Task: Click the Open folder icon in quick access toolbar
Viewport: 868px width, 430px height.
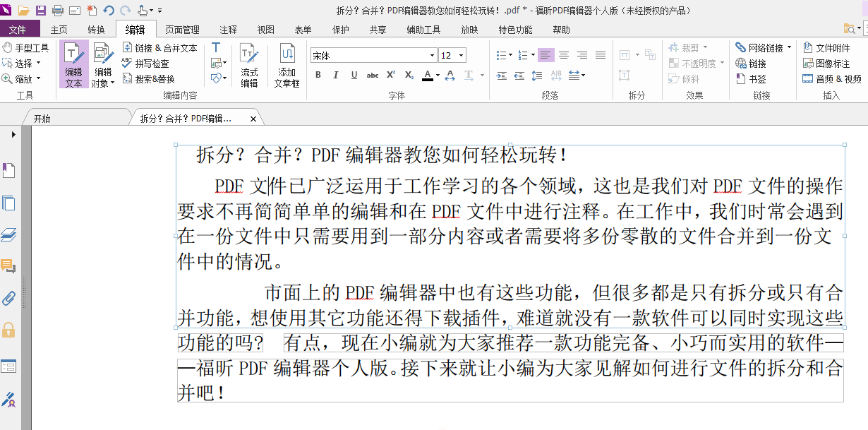Action: point(23,10)
